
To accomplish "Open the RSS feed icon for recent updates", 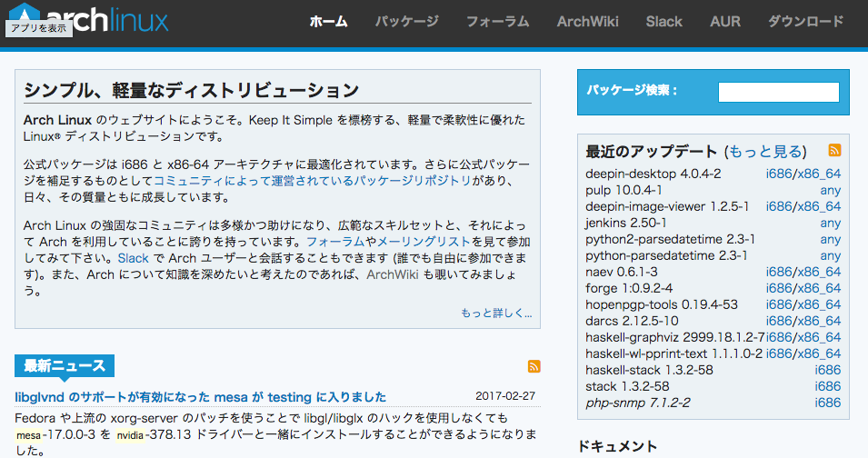I will [834, 150].
